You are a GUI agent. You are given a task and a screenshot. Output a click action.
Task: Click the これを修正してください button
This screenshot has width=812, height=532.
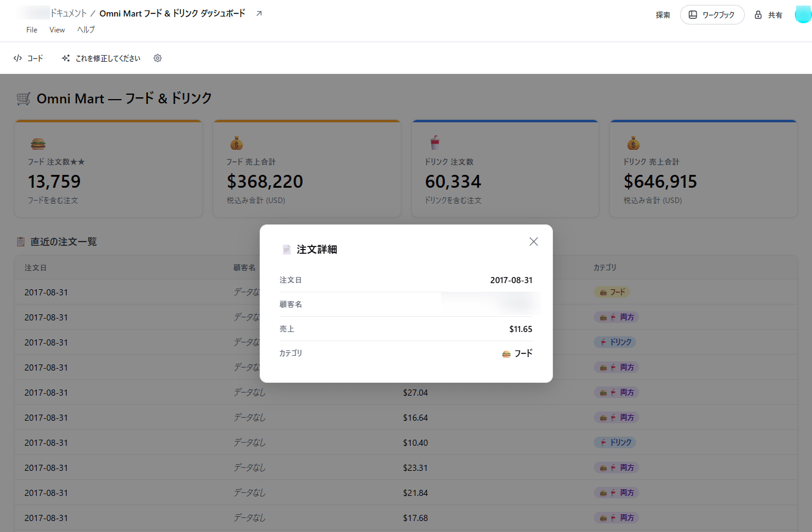pyautogui.click(x=101, y=59)
